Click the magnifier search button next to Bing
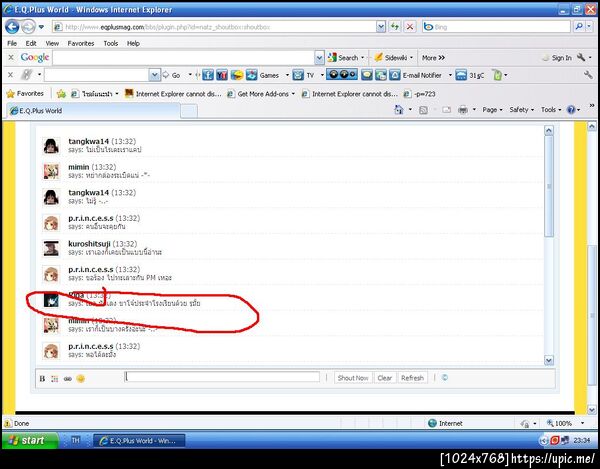This screenshot has height=469, width=600. [579, 26]
